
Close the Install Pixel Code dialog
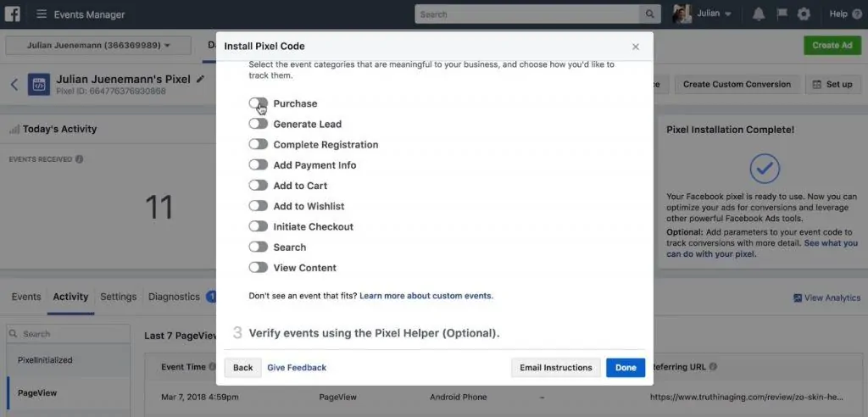pyautogui.click(x=636, y=47)
